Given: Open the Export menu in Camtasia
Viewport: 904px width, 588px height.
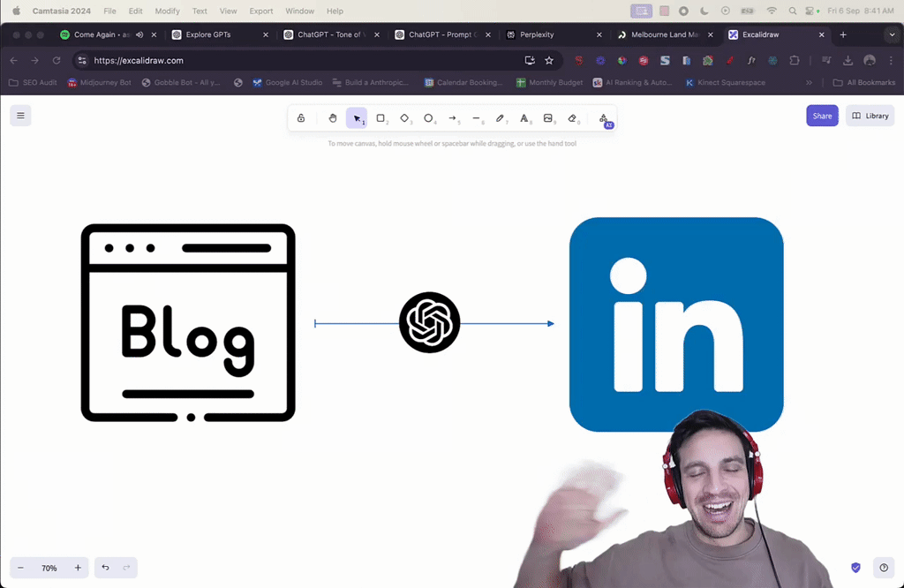Looking at the screenshot, I should pyautogui.click(x=261, y=11).
